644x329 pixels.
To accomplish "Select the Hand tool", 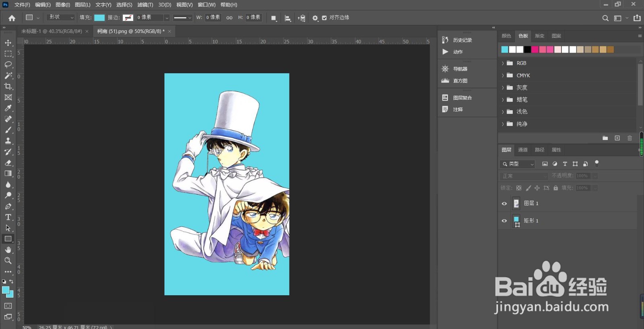I will click(x=8, y=250).
